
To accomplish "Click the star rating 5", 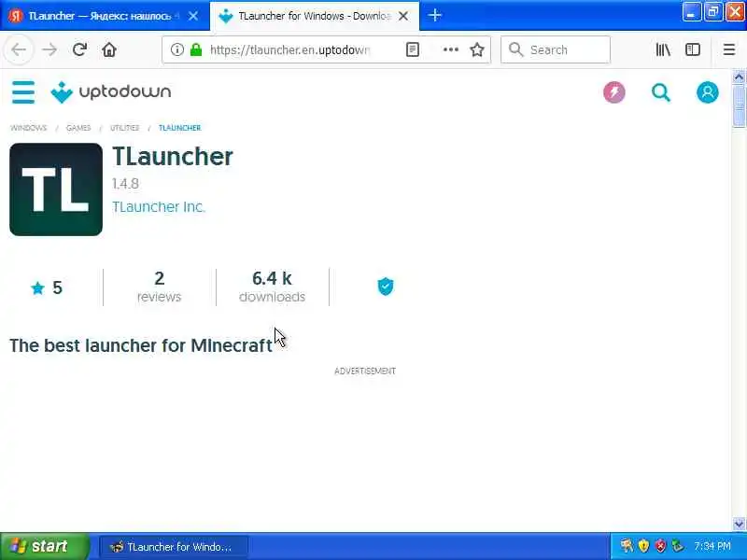I will coord(47,287).
